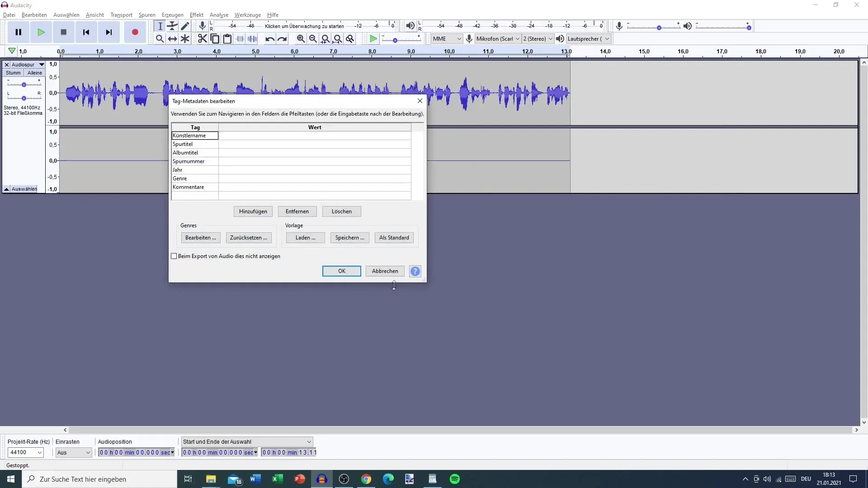Open the Werkzeuge menu
Screen dimensions: 868x488
[248, 15]
